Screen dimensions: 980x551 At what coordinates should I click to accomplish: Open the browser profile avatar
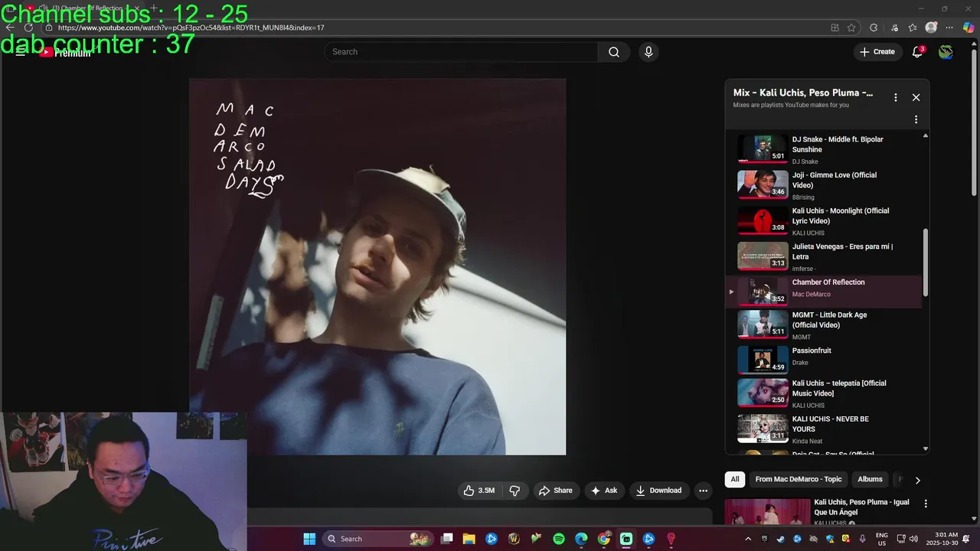click(931, 28)
